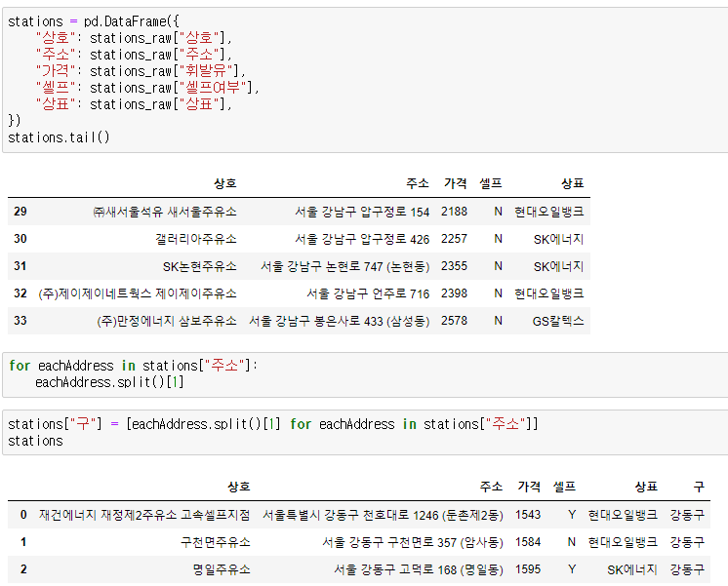Click the 명일주유소 cell
728x586 pixels.
point(222,569)
